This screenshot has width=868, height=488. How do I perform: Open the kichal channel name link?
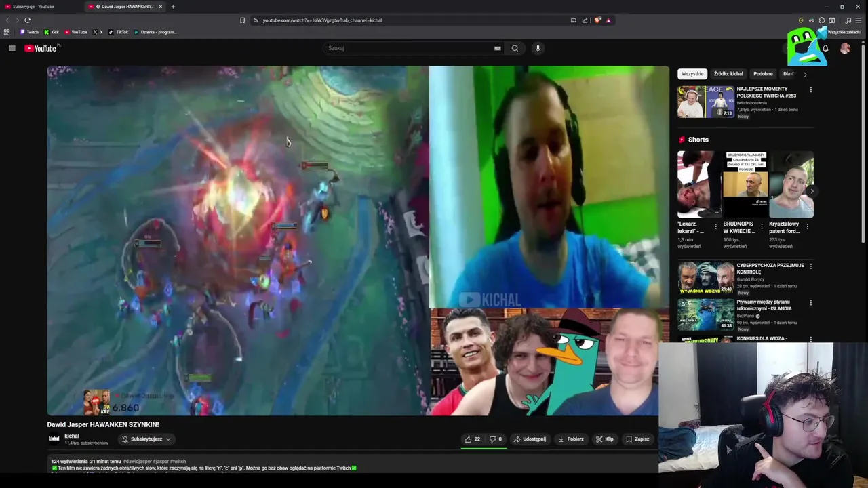[71, 436]
